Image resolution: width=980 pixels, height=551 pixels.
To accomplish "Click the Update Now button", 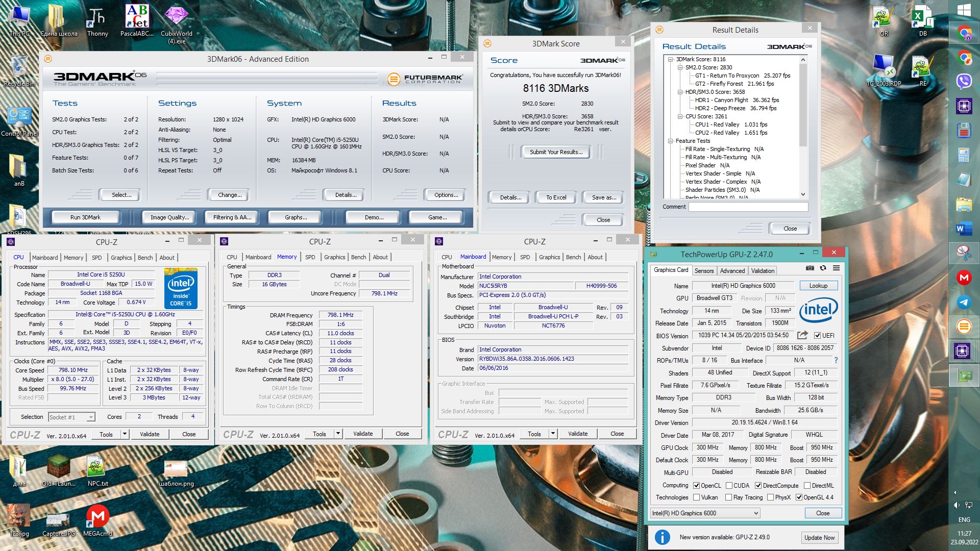I will 819,537.
